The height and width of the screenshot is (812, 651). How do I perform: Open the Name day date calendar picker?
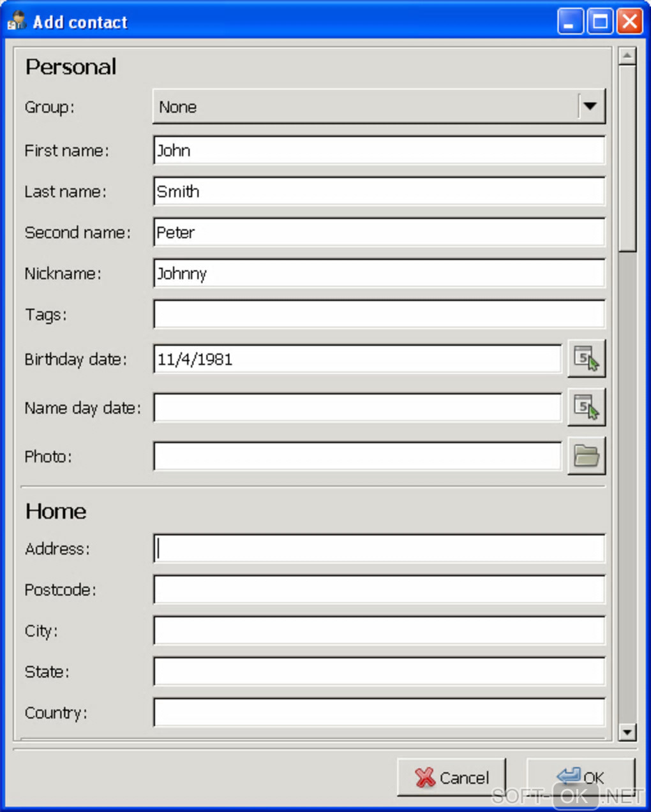coord(587,408)
